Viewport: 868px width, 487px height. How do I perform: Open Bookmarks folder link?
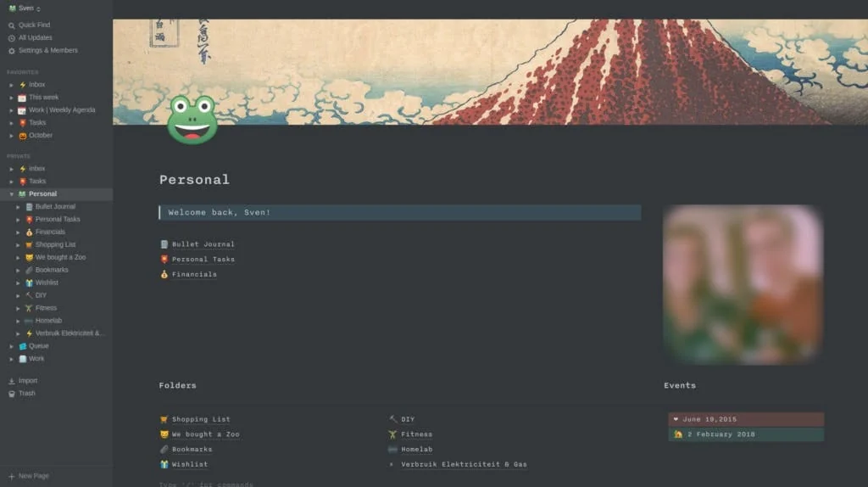click(x=192, y=450)
